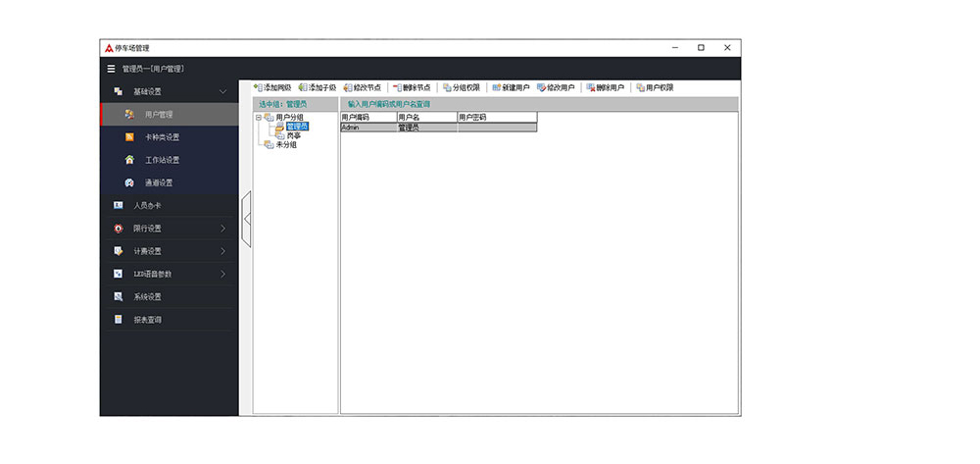Click the 修改节点 toolbar icon
The width and height of the screenshot is (980, 464).
[346, 87]
